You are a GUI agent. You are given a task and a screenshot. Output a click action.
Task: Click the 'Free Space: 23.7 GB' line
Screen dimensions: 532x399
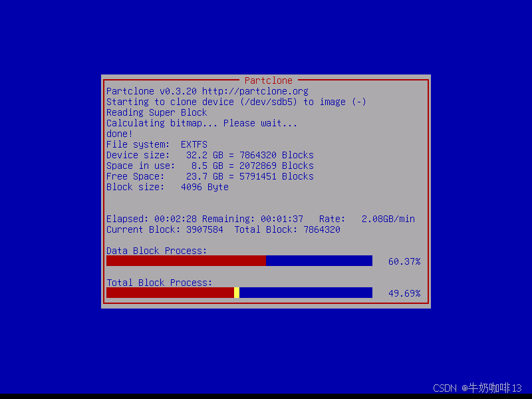[209, 176]
